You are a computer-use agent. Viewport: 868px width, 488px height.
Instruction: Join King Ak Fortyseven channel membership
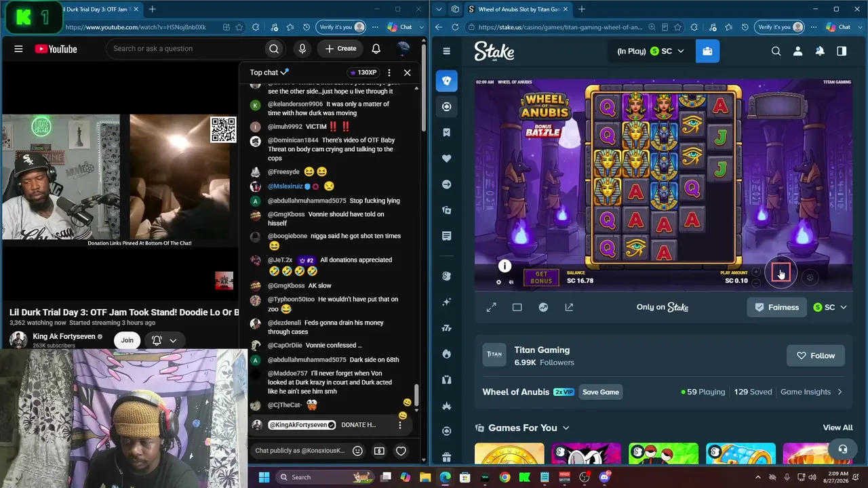coord(127,340)
